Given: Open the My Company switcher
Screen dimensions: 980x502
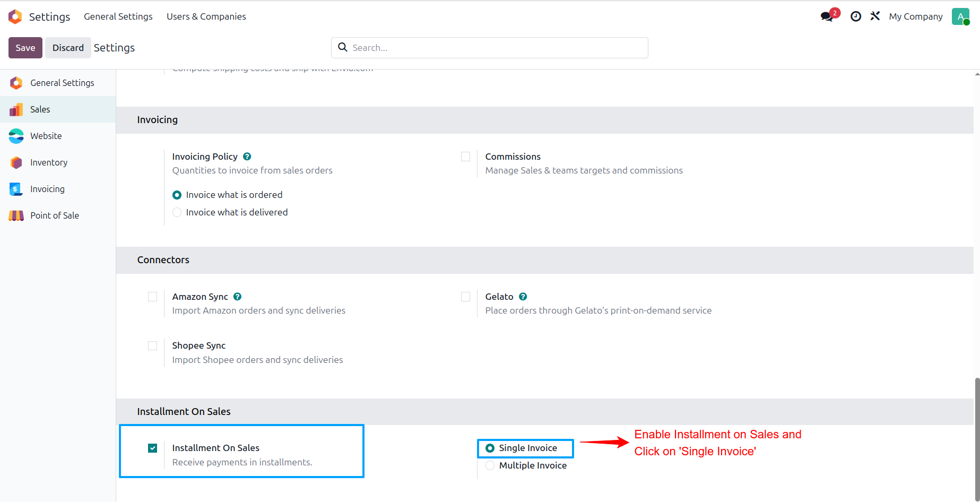Looking at the screenshot, I should [916, 16].
